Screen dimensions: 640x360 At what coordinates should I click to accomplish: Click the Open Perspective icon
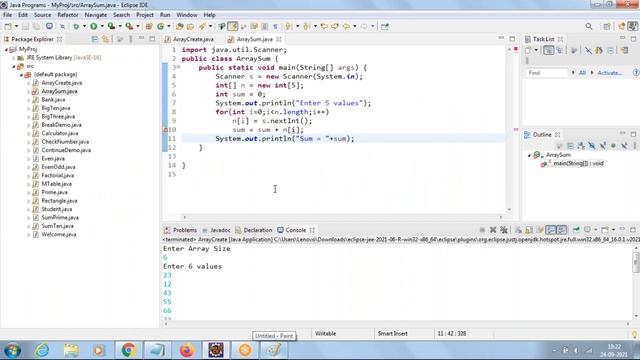(607, 27)
